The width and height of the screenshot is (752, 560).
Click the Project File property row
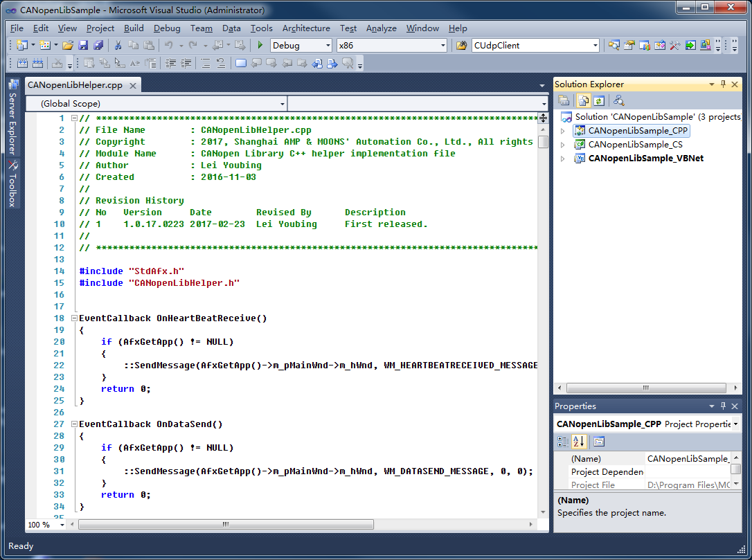[x=650, y=485]
